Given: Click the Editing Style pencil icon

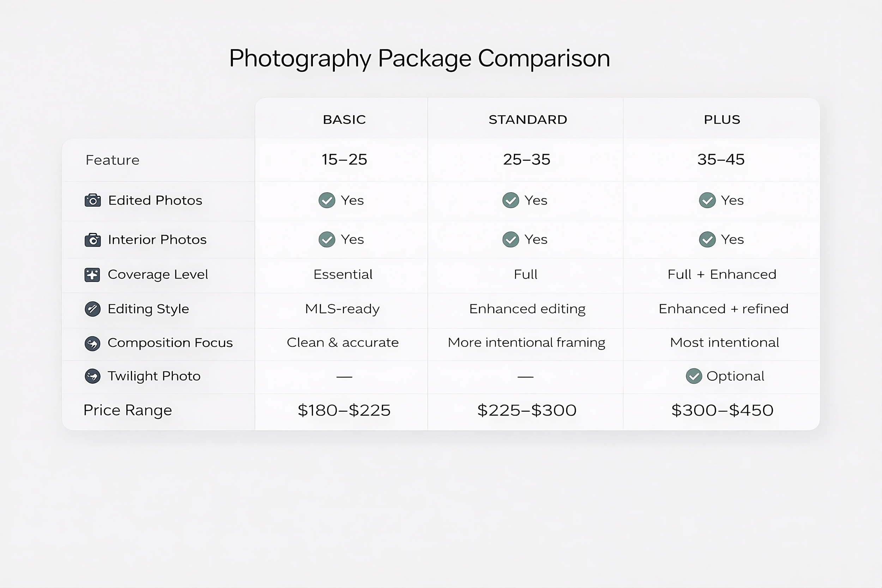Looking at the screenshot, I should click(x=92, y=309).
